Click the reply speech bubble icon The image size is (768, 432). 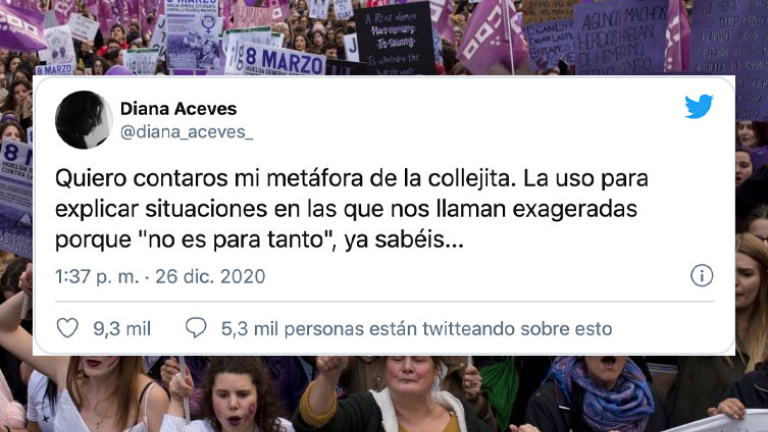tap(196, 328)
